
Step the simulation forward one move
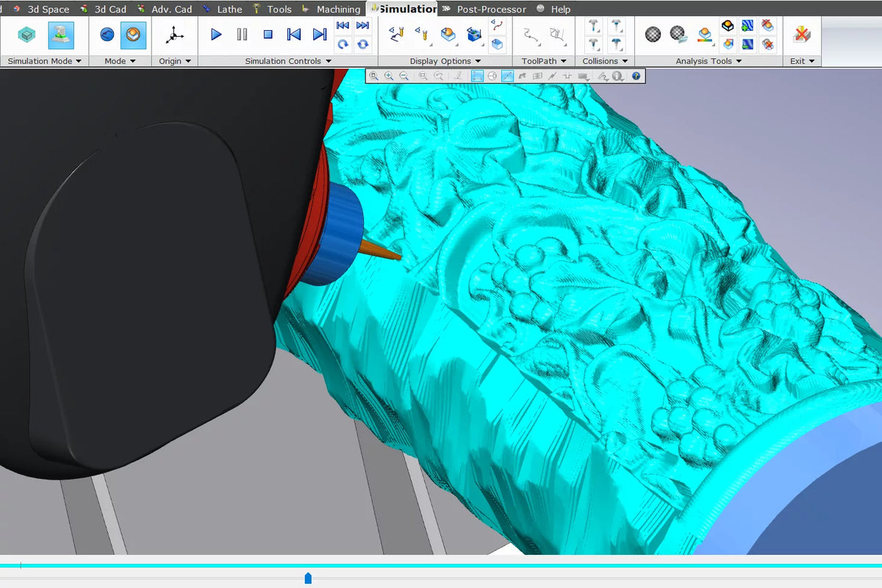[320, 35]
